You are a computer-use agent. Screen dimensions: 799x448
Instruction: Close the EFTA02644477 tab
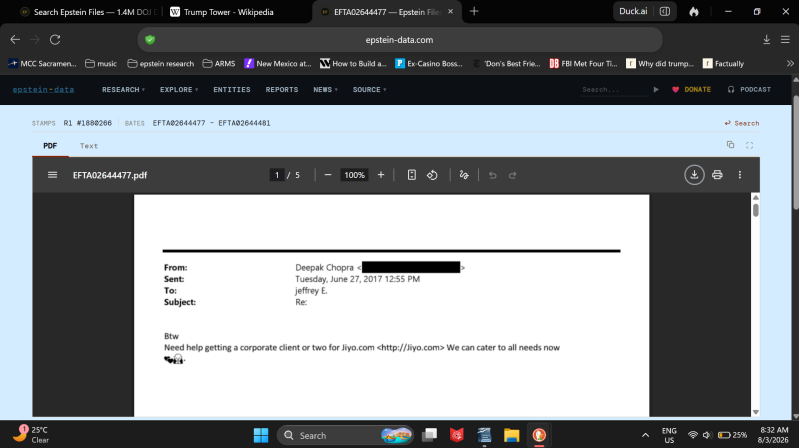(450, 11)
